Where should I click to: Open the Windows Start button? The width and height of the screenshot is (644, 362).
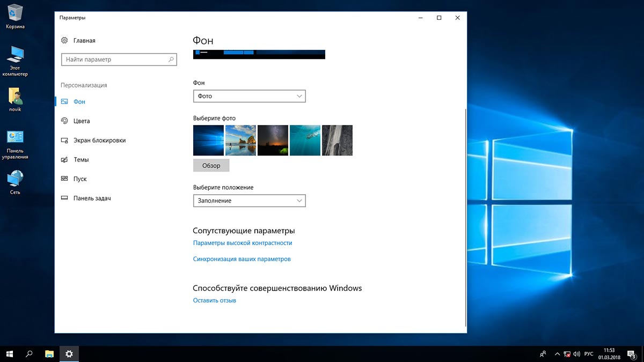tap(9, 354)
